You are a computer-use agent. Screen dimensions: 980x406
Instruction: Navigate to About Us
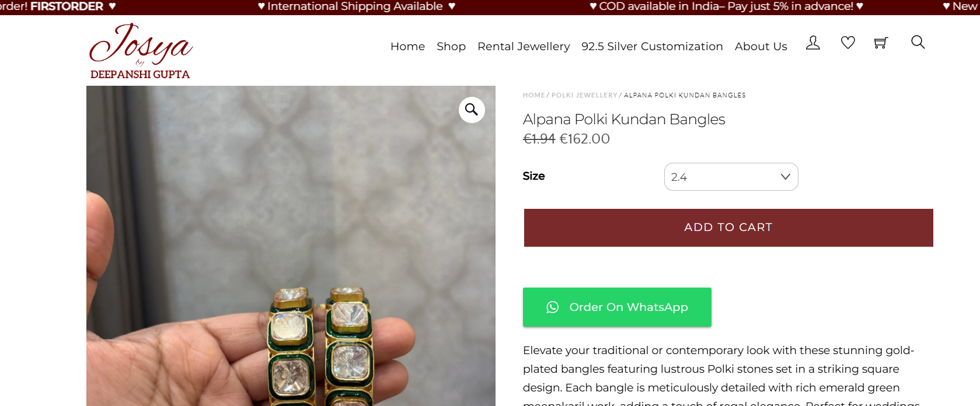[761, 47]
